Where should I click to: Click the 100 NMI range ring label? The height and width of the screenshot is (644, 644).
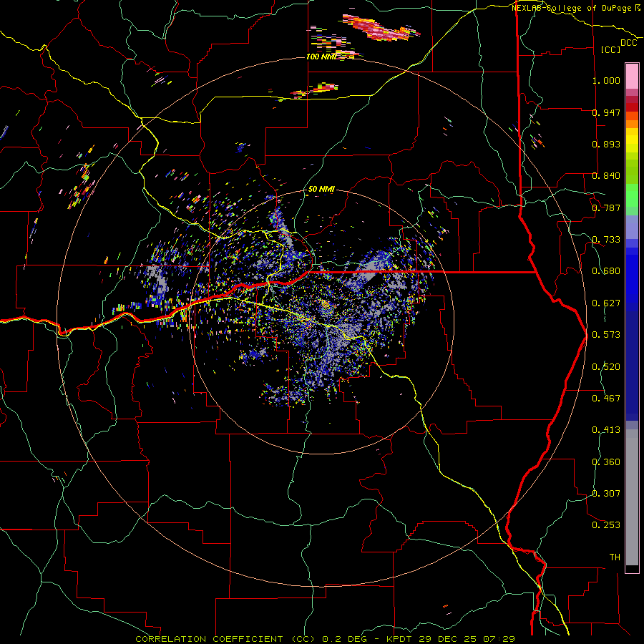[321, 57]
